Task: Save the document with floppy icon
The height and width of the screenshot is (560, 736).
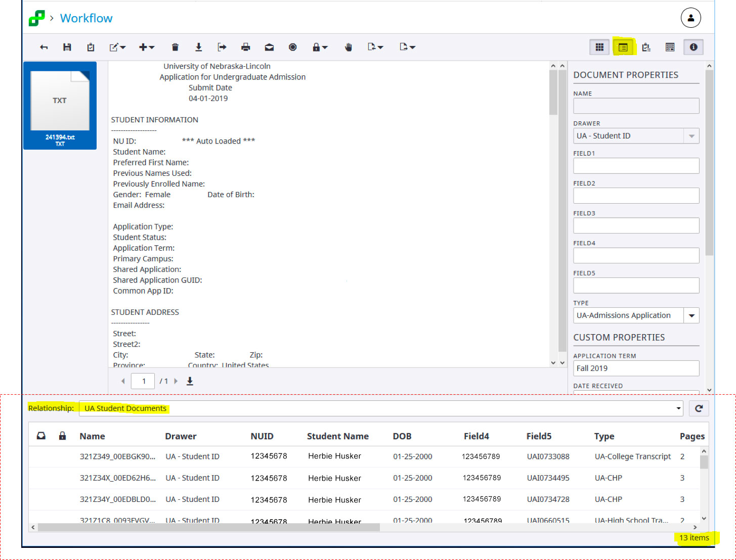Action: coord(67,47)
